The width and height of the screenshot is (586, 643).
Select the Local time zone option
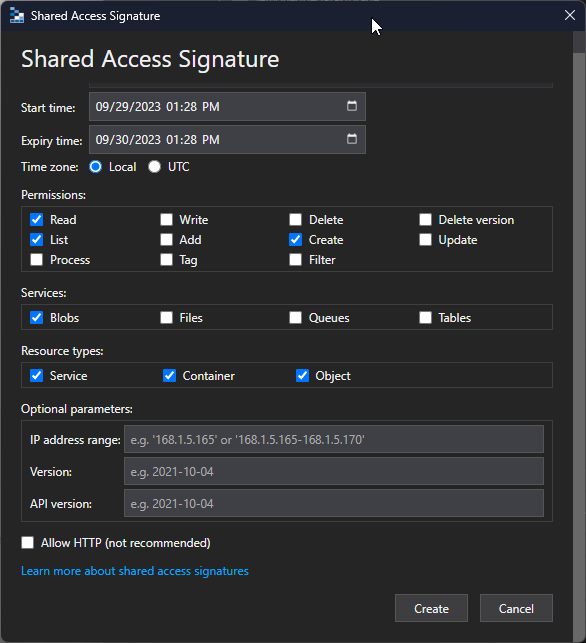coord(96,167)
